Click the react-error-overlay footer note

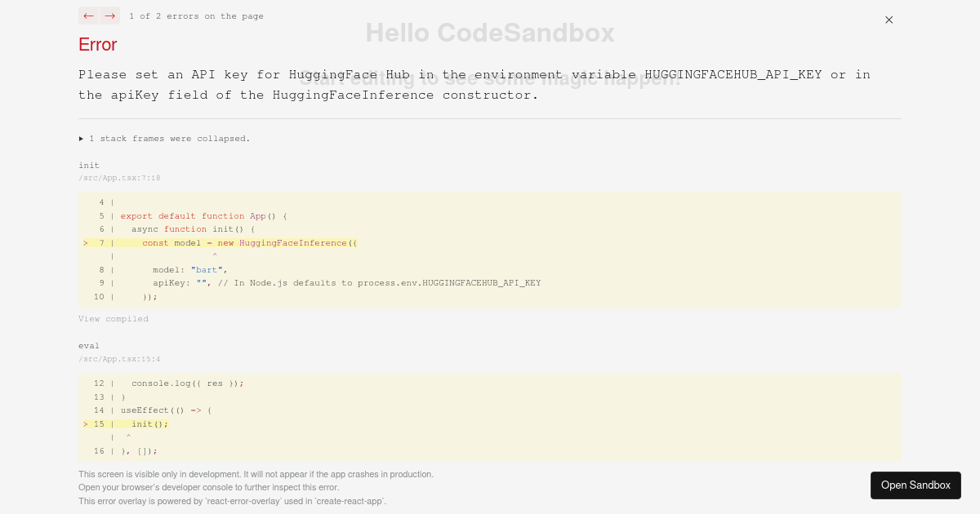(232, 501)
